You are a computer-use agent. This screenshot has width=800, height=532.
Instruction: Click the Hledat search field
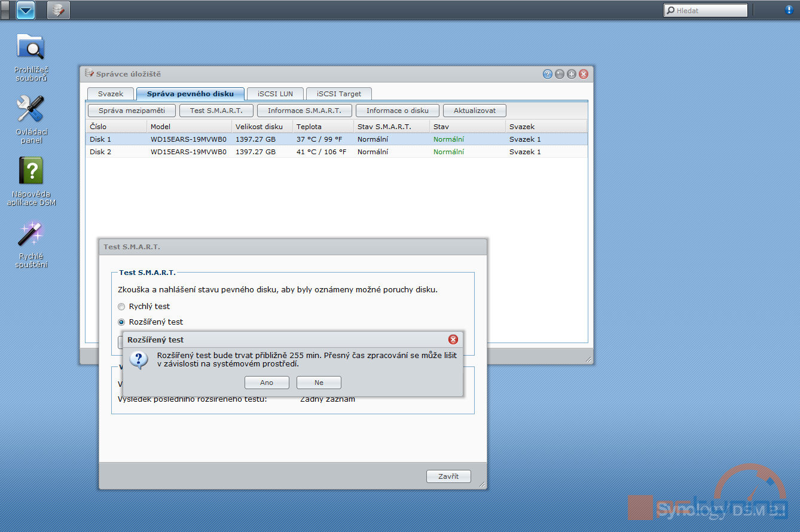click(706, 10)
